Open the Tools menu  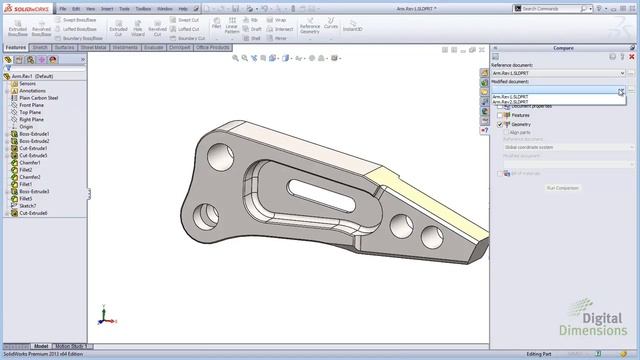(x=124, y=9)
